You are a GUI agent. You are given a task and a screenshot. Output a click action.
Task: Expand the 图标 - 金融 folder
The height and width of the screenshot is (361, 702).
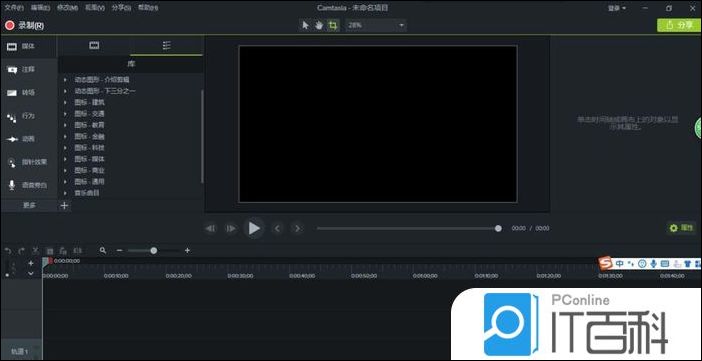[65, 136]
